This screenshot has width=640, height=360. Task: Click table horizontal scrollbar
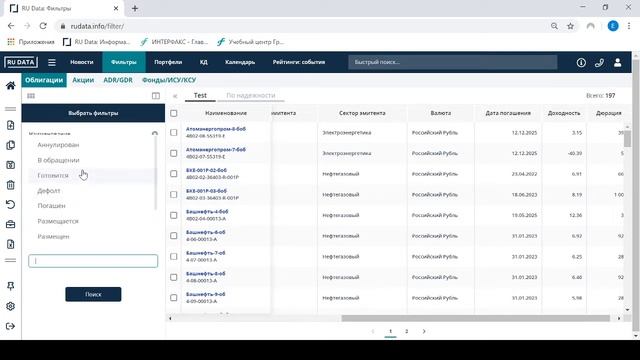[x=476, y=318]
